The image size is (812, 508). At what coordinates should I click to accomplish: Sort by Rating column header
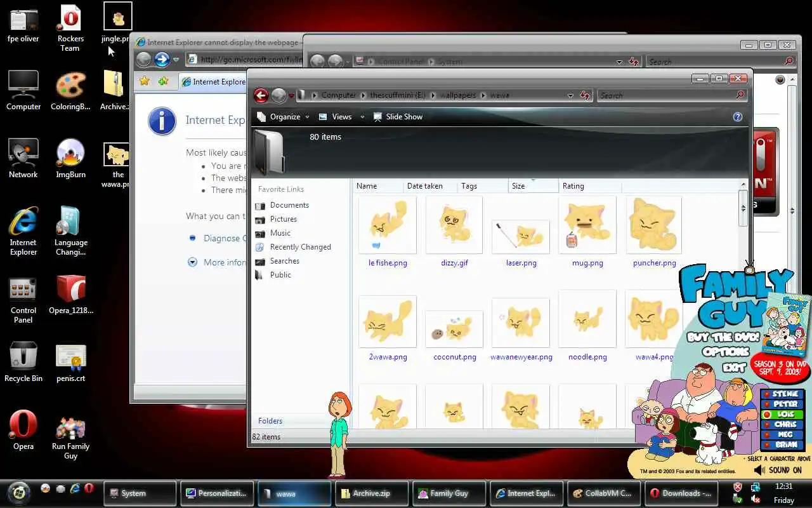pyautogui.click(x=590, y=186)
